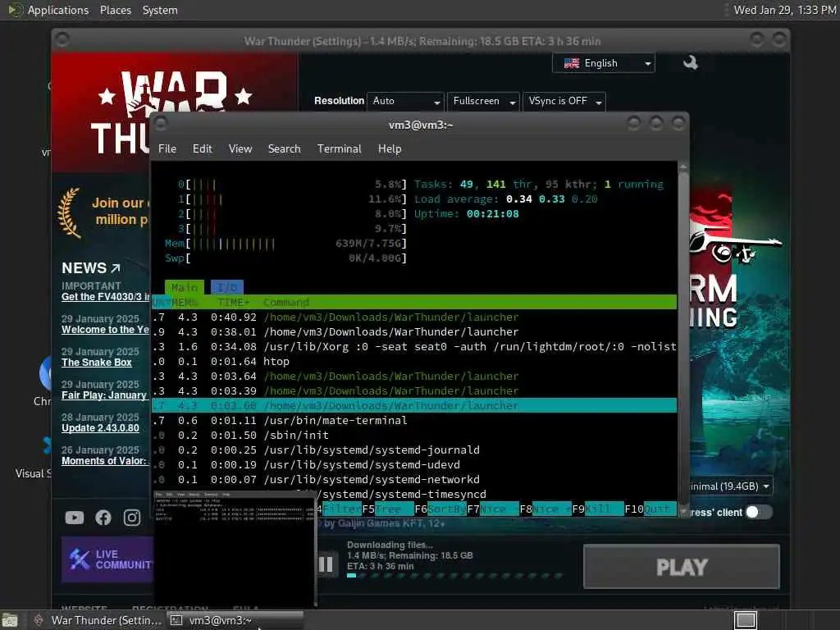
Task: Open the English language dropdown
Action: coord(603,63)
